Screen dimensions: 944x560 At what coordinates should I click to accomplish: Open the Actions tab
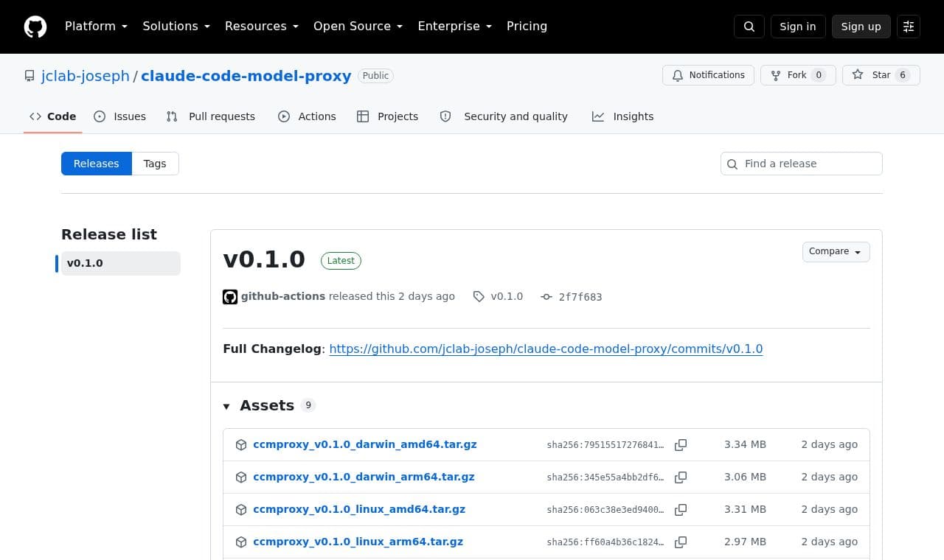[307, 116]
